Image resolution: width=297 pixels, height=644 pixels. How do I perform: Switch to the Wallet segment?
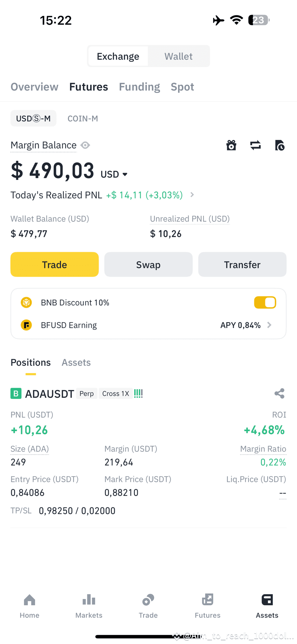pos(179,56)
